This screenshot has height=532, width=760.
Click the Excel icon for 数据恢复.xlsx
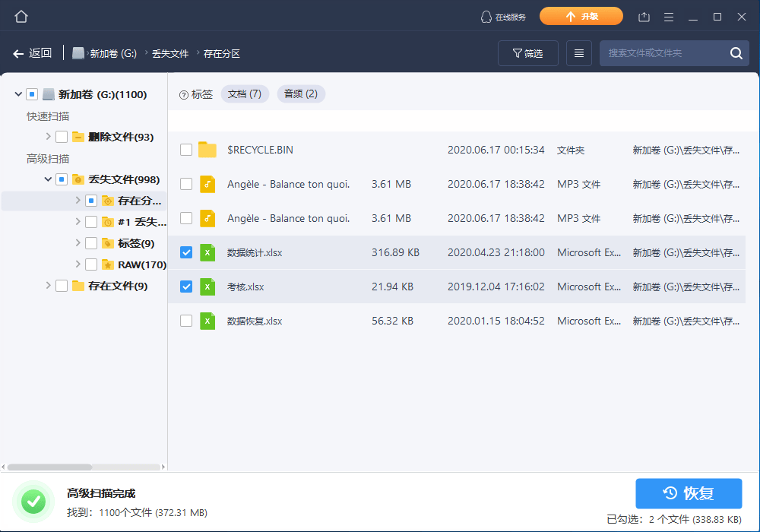[x=207, y=321]
